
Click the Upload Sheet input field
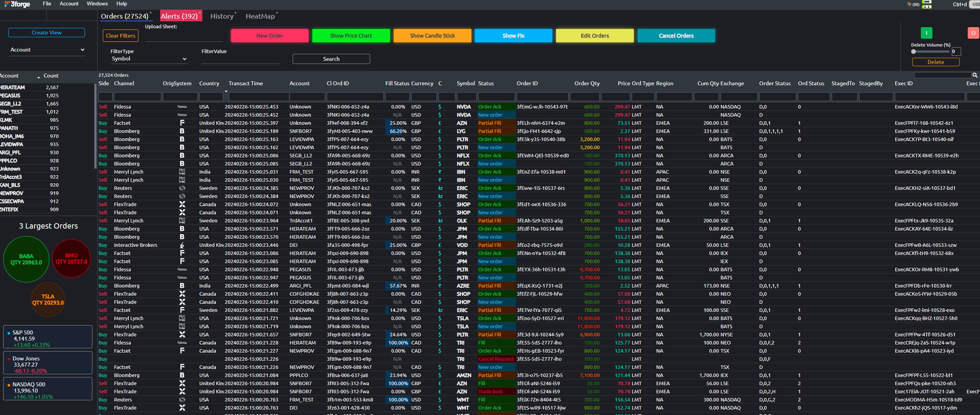183,36
